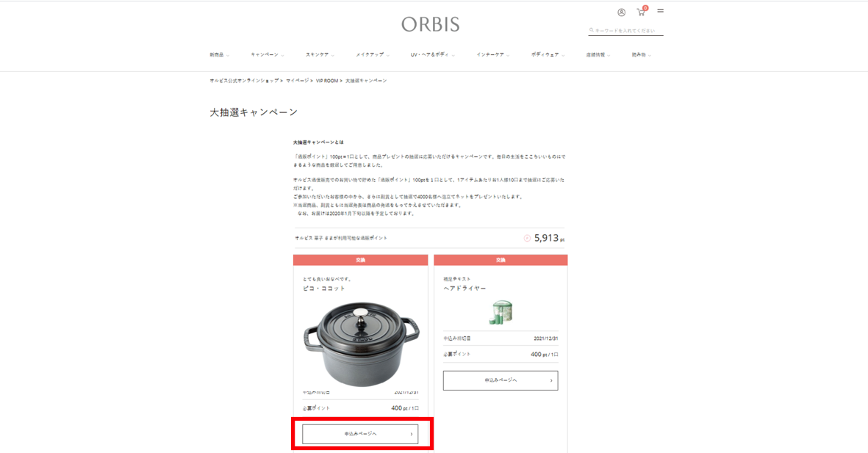
Task: Expand the 新商品 menu
Action: pyautogui.click(x=219, y=55)
